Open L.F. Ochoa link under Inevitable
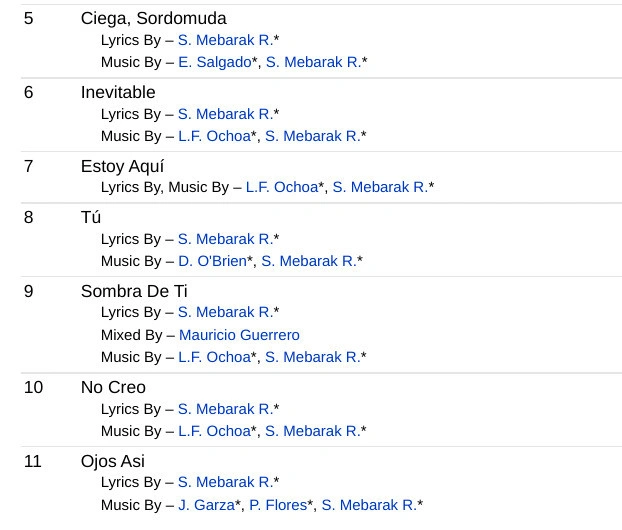The height and width of the screenshot is (530, 622). pyautogui.click(x=214, y=136)
